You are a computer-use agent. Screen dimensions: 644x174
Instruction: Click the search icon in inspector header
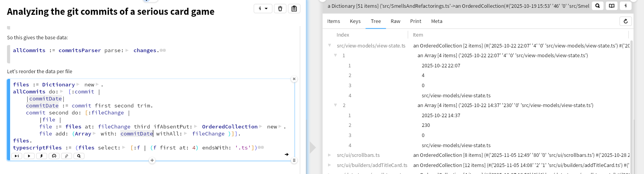coord(597,6)
